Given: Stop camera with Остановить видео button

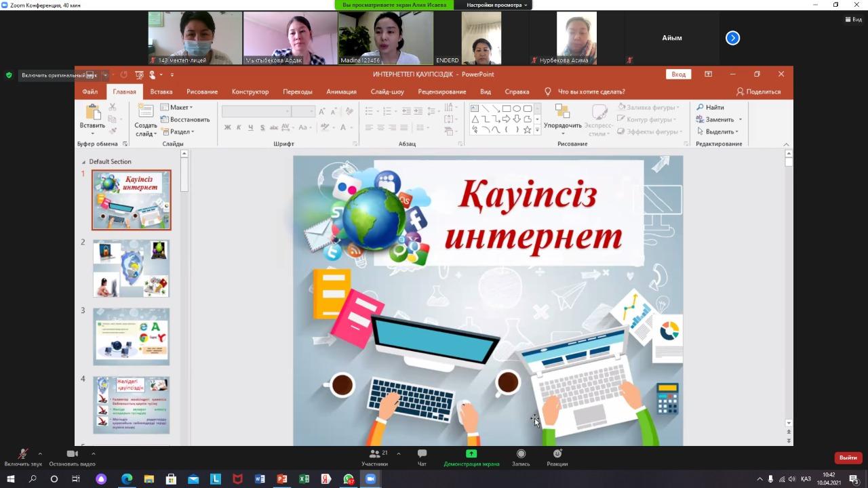Looking at the screenshot, I should [72, 454].
